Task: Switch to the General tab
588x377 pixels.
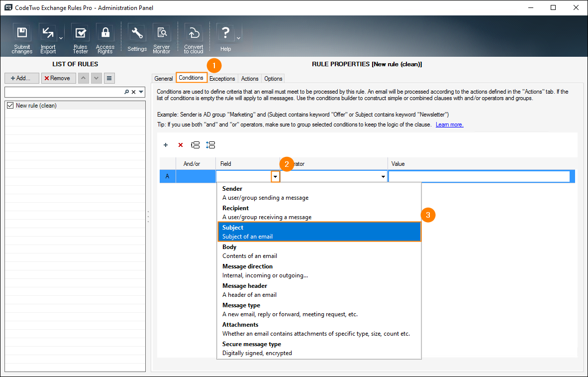Action: [164, 79]
